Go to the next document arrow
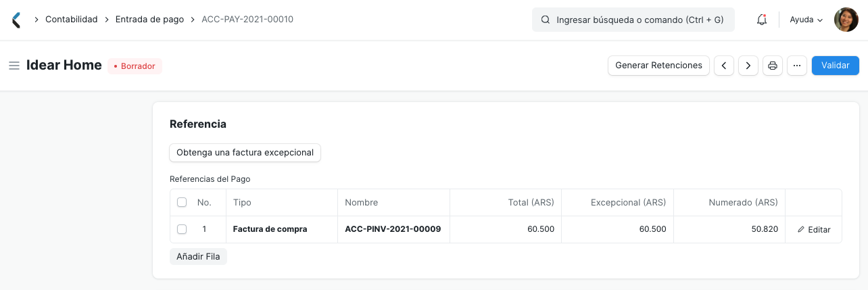This screenshot has height=290, width=868. pyautogui.click(x=748, y=66)
